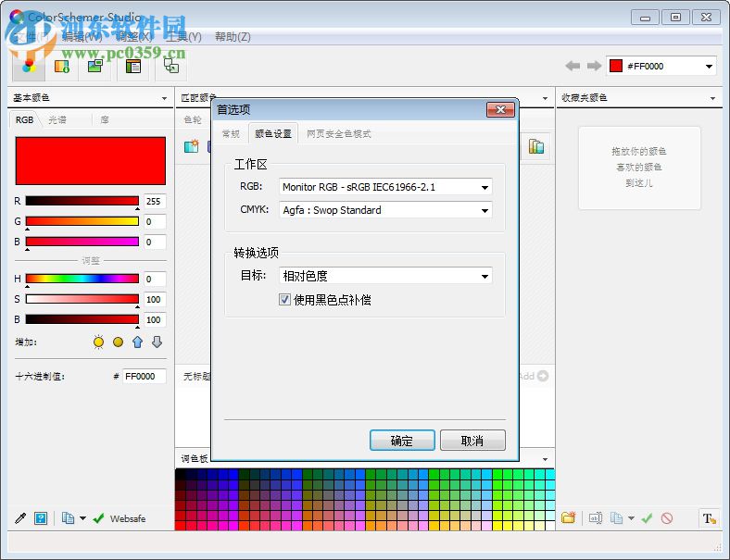Click the R value 255 field
Viewport: 730px width, 560px height.
(x=155, y=202)
